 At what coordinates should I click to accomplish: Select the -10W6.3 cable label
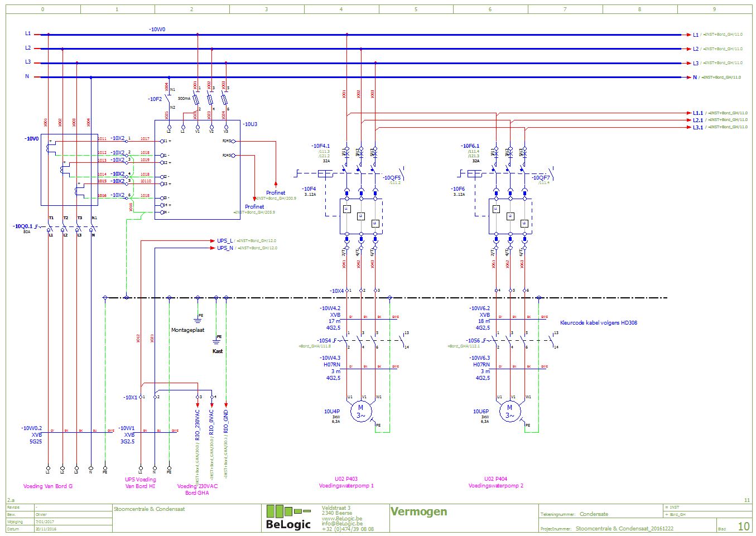click(x=479, y=358)
